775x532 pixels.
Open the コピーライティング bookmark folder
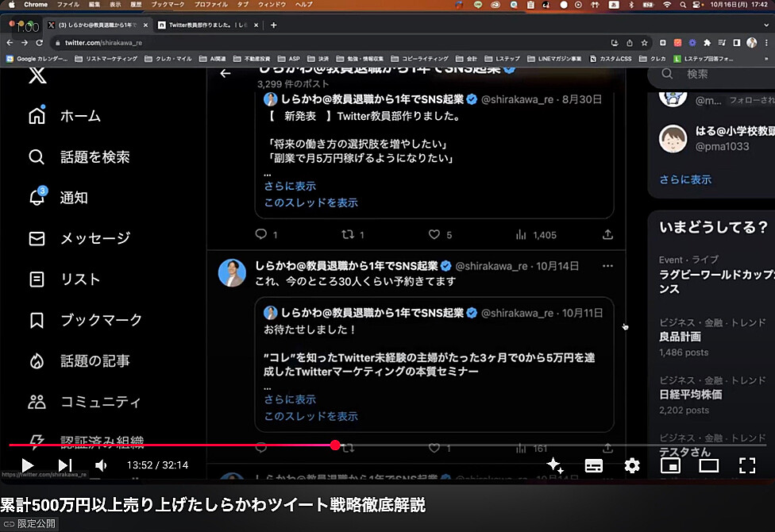click(419, 59)
